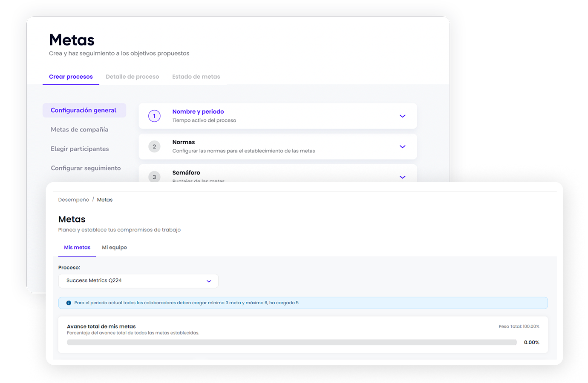
Task: Click the blue info icon in notice
Action: 69,303
